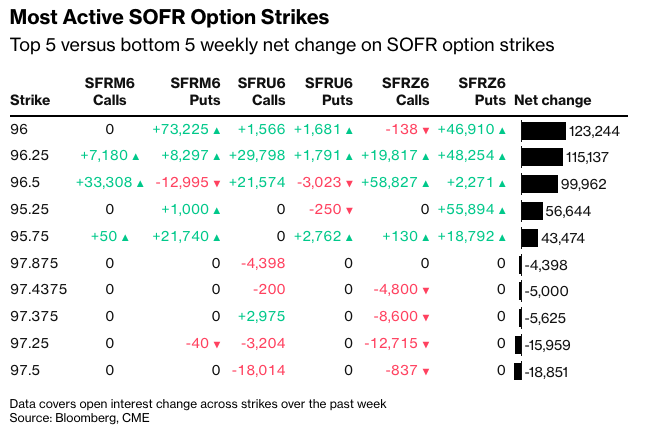Click the green up arrow beside +58,827
Screen dimensions: 657x430
[x=426, y=184]
